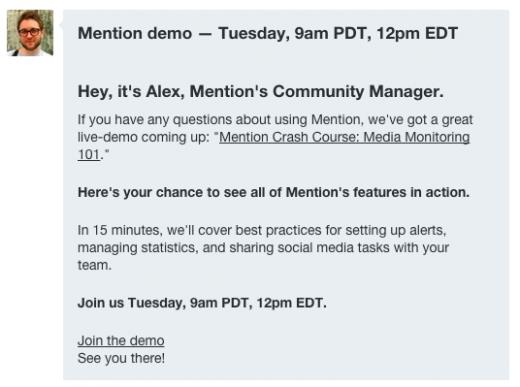The image size is (520, 387).
Task: Select the Mention demo message title
Action: (x=268, y=33)
